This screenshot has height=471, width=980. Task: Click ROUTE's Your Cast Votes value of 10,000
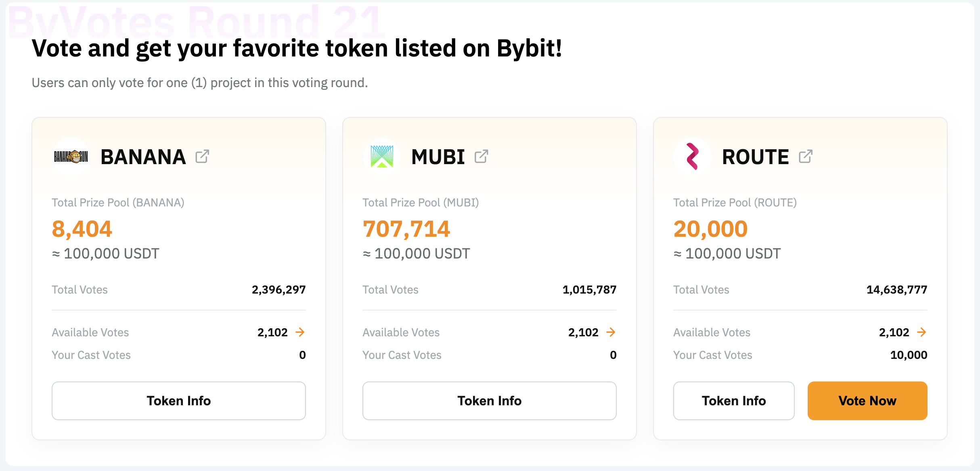(909, 355)
